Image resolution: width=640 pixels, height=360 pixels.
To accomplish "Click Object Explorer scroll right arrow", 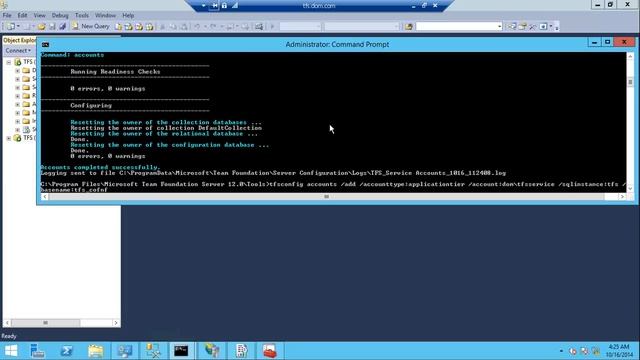I will click(x=116, y=323).
